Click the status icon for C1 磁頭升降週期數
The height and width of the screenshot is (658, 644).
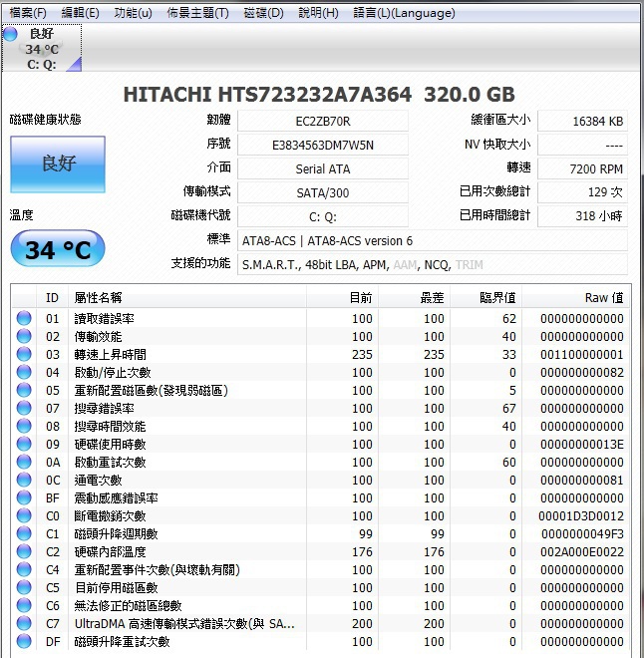point(24,533)
